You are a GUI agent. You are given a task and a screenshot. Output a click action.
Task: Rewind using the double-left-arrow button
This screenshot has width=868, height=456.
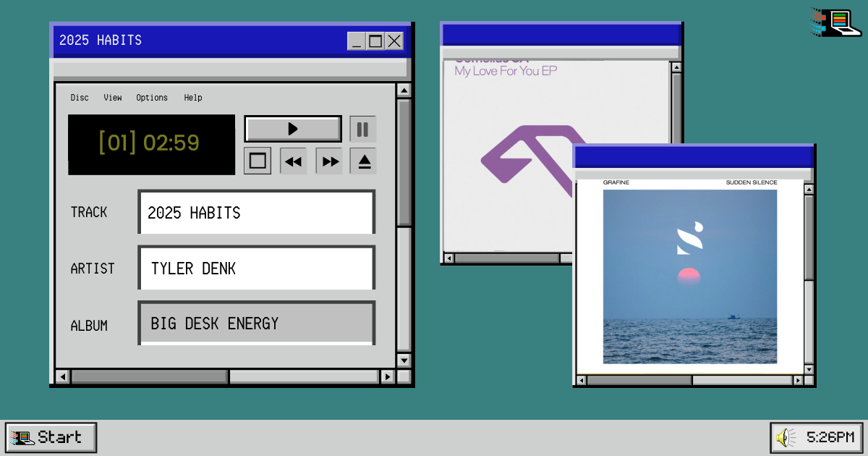[293, 161]
